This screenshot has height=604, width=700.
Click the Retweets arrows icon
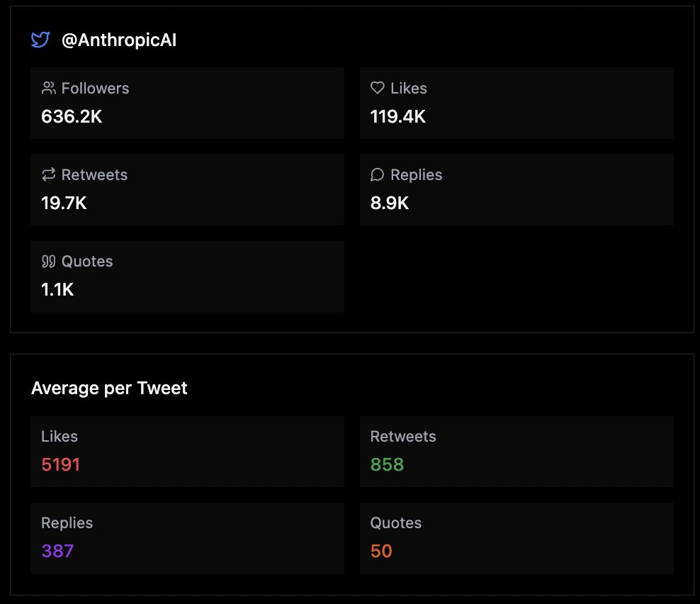coord(48,174)
